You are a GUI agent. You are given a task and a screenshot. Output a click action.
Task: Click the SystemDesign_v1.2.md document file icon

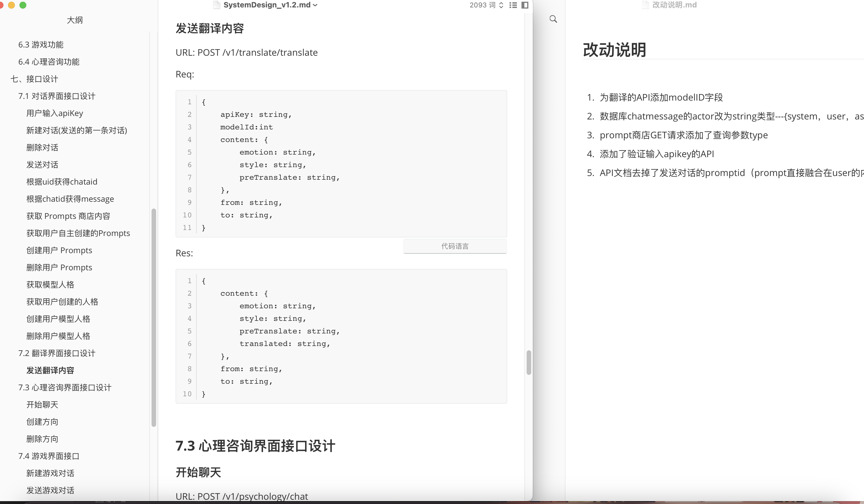216,5
